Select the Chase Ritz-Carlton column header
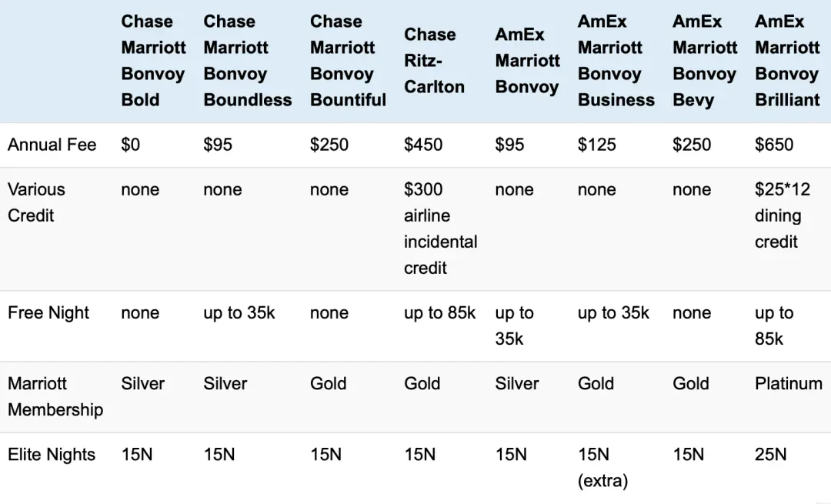831x504 pixels. (434, 61)
